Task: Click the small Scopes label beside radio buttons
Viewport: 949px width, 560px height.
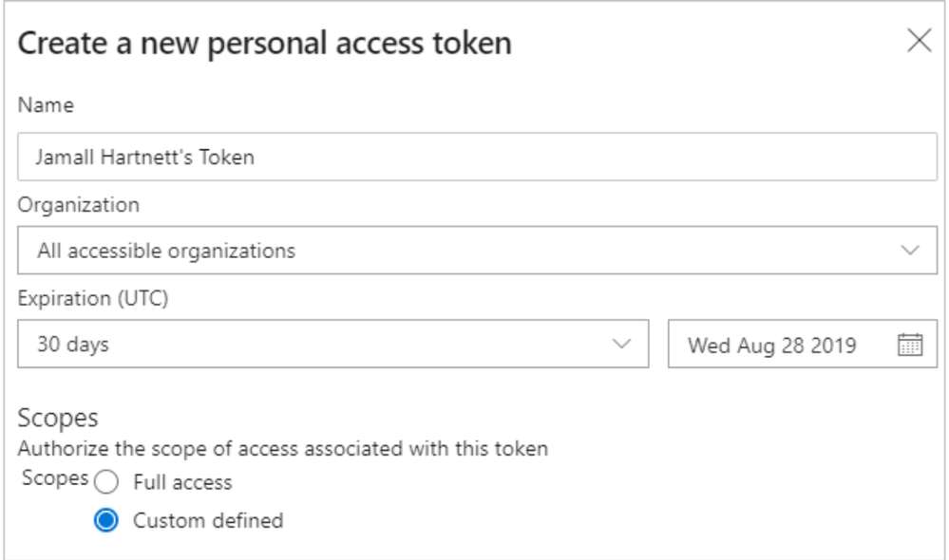Action: pos(54,478)
